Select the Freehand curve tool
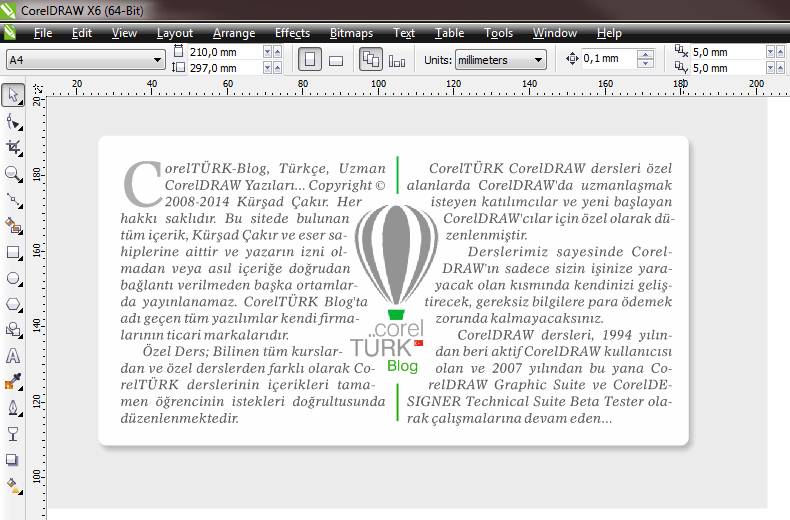Screen dimensions: 790x520 point(13,201)
